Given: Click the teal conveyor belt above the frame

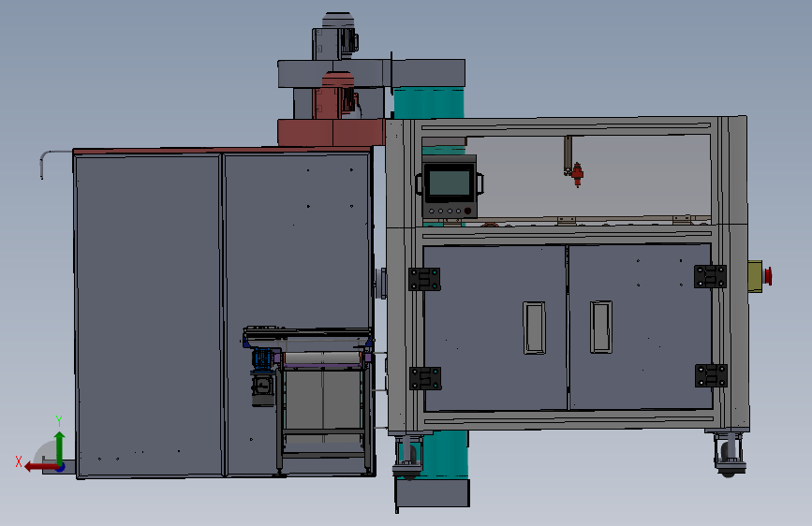Looking at the screenshot, I should pos(429,103).
